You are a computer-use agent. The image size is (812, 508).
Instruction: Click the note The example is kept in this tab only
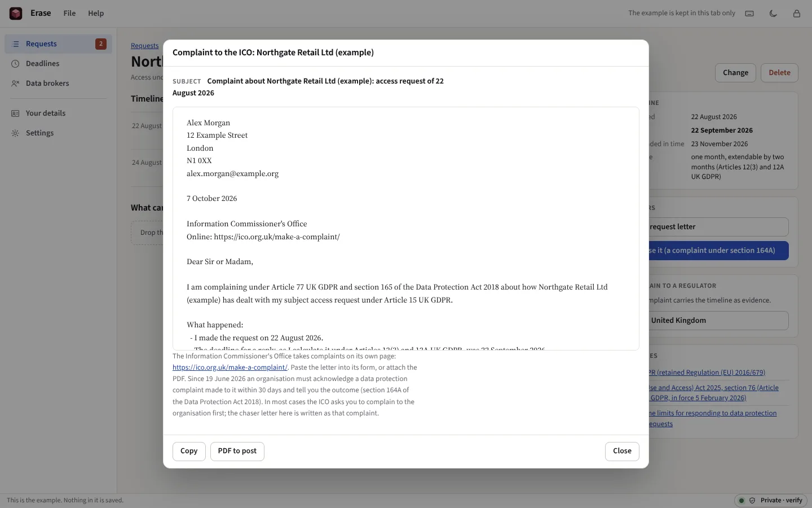(682, 13)
